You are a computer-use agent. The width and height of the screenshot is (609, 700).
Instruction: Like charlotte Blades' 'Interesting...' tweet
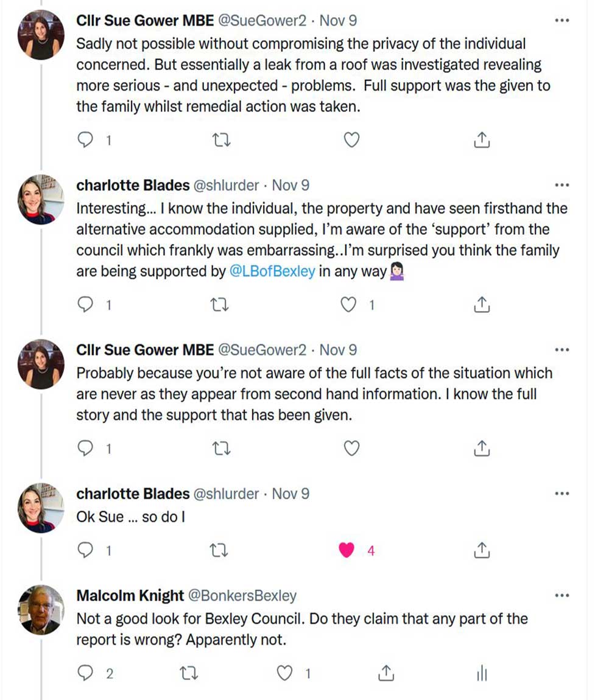(x=348, y=304)
